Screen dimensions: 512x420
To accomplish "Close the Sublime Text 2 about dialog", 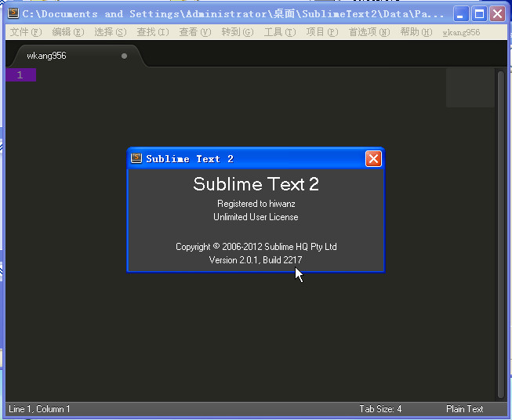I will pos(373,159).
